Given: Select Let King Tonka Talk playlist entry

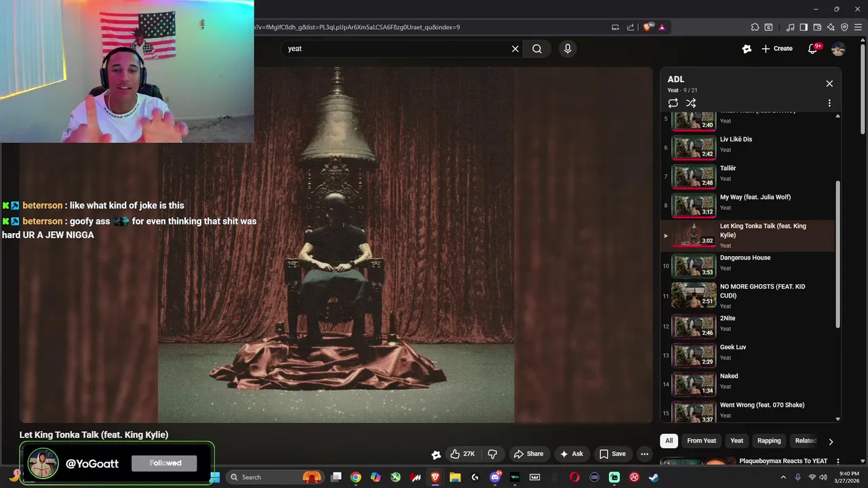Looking at the screenshot, I should (x=747, y=235).
